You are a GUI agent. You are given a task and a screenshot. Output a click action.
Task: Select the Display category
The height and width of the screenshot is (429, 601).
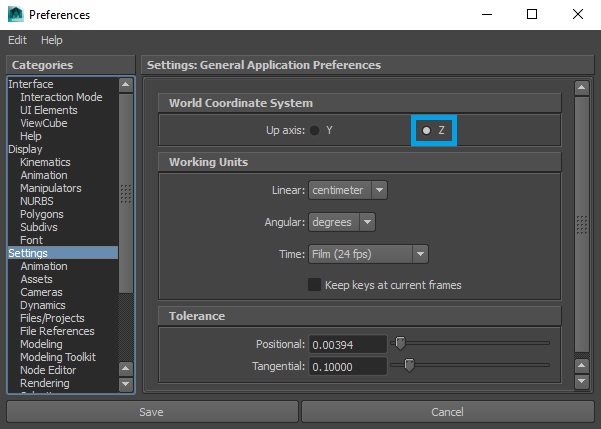click(x=63, y=149)
